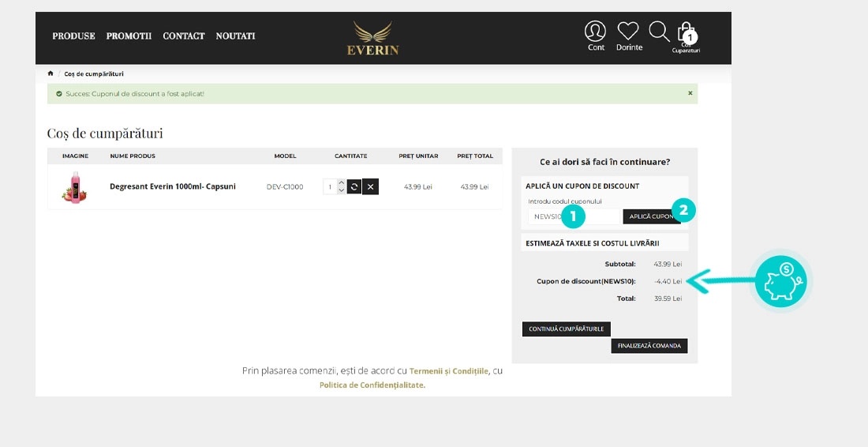Click the search magnifier icon
This screenshot has width=868, height=447.
pyautogui.click(x=659, y=32)
